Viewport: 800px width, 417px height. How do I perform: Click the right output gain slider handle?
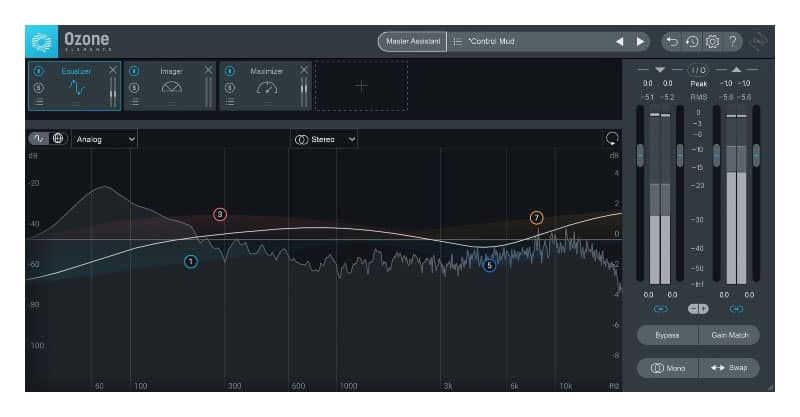(756, 155)
